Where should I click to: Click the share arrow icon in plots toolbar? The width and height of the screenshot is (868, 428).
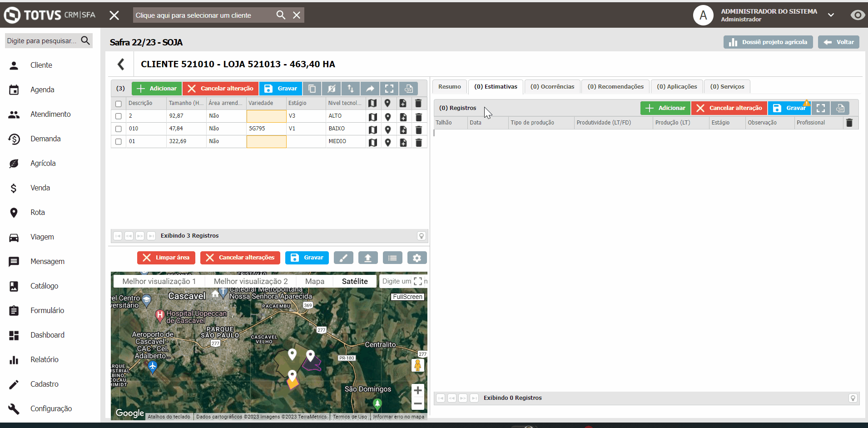click(370, 89)
